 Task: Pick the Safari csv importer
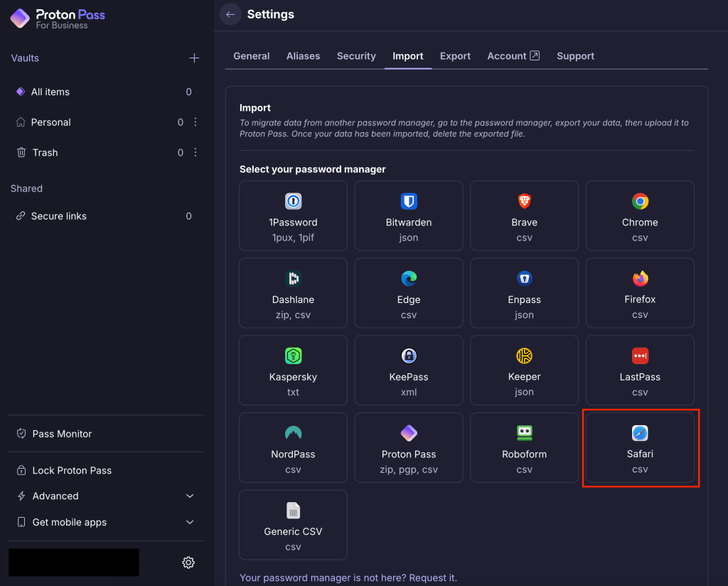click(640, 447)
